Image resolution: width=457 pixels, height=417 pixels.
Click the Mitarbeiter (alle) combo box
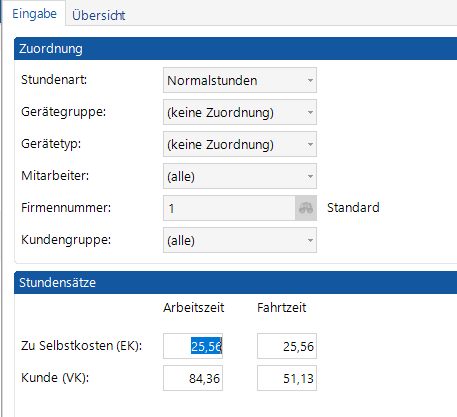point(240,176)
